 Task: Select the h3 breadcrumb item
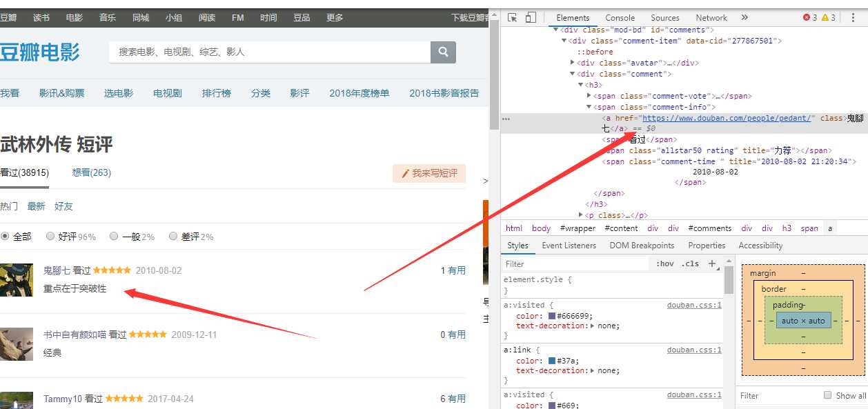coord(787,228)
